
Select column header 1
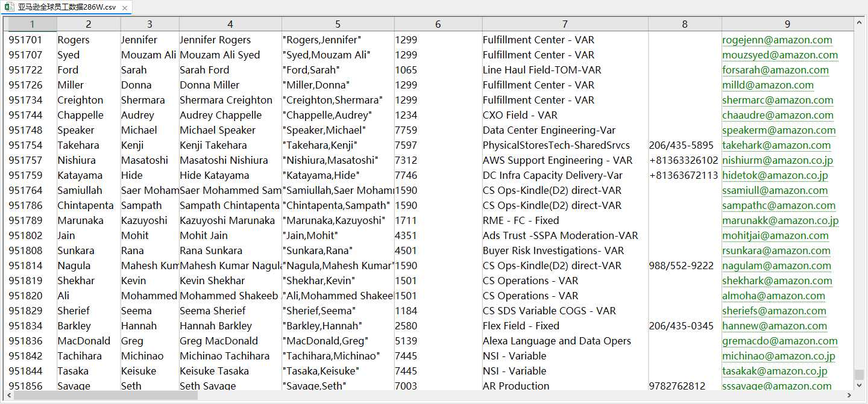point(33,24)
